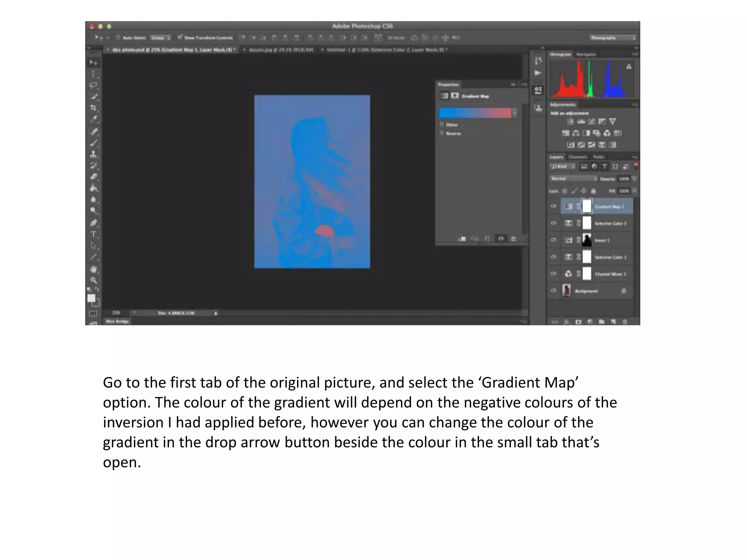Select the Hand tool

(93, 269)
